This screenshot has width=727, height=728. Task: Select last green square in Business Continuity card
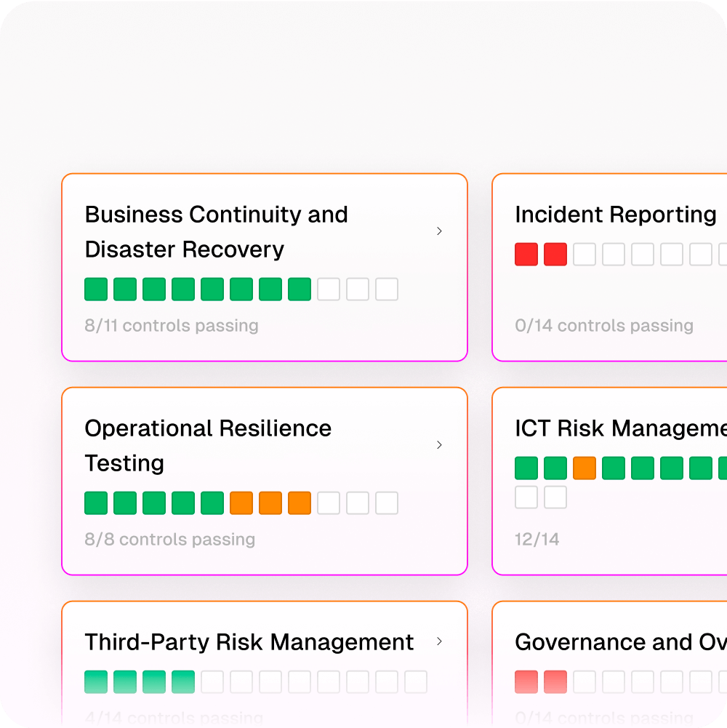tap(300, 289)
